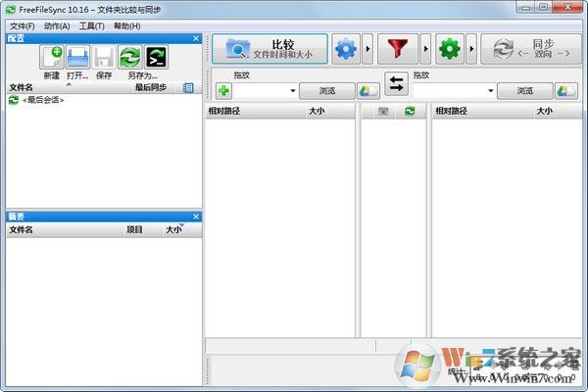
Task: Close the 摘要 panel
Action: 196,217
